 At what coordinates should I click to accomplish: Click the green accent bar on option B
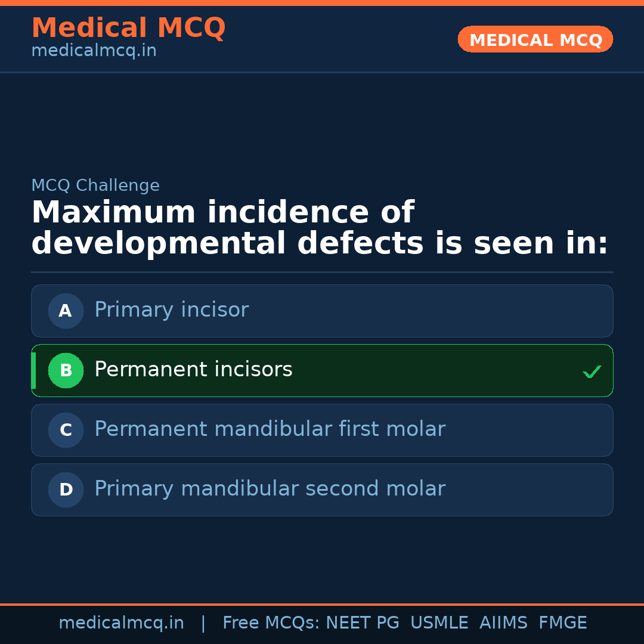(x=33, y=370)
